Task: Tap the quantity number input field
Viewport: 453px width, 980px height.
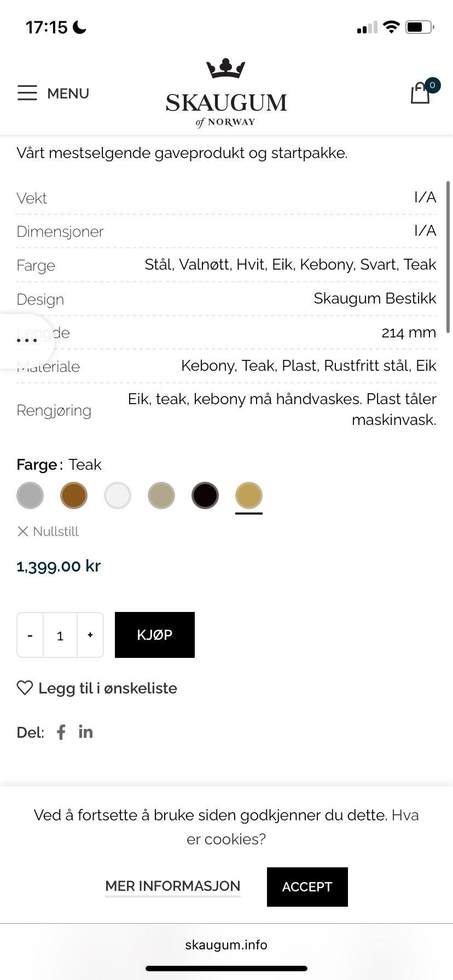Action: pos(60,635)
